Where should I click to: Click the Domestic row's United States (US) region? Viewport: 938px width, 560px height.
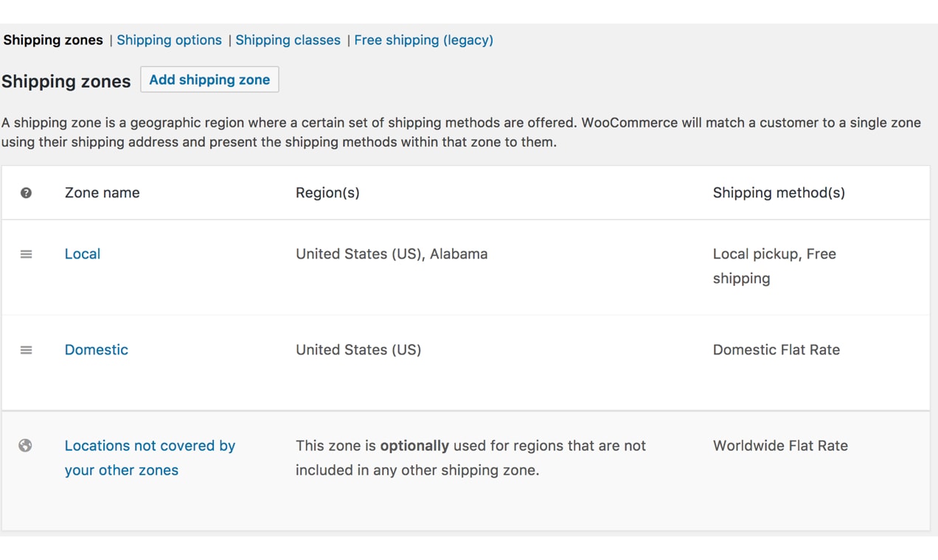coord(358,350)
